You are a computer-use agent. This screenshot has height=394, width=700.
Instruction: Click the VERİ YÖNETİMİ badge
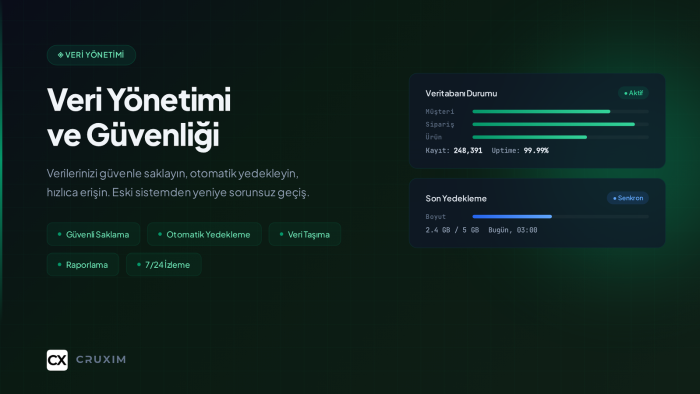[x=91, y=55]
